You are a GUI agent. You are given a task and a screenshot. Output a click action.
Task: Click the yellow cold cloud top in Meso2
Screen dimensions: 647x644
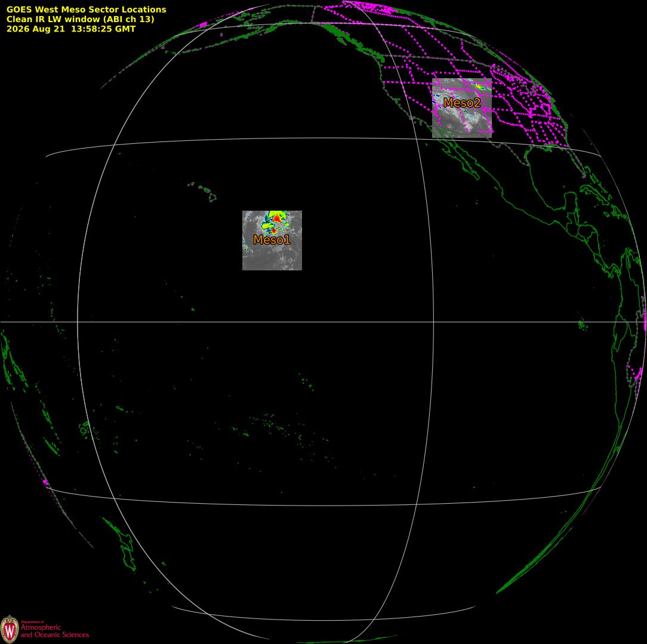(x=479, y=87)
